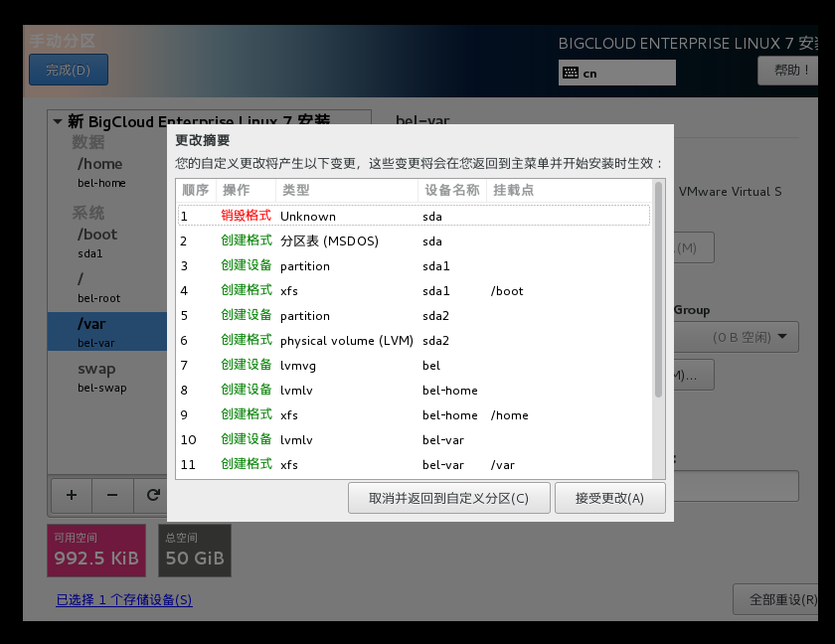Open the 已选择 1 个存储设备 link
This screenshot has height=644, width=835.
click(x=123, y=599)
